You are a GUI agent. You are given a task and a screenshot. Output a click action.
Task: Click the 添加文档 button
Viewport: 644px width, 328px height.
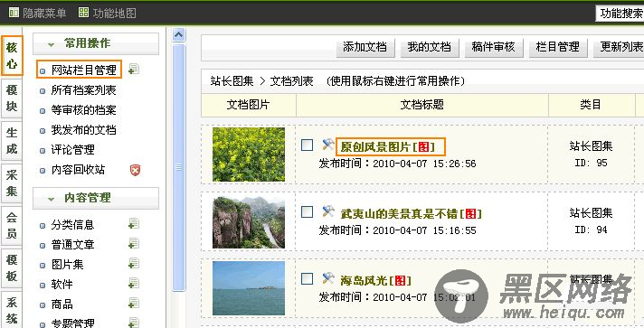tap(365, 47)
